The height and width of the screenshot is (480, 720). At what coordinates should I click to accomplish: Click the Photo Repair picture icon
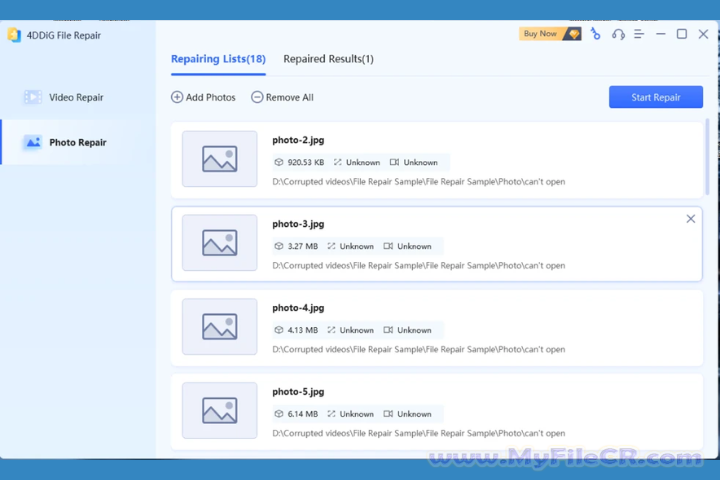pos(33,142)
